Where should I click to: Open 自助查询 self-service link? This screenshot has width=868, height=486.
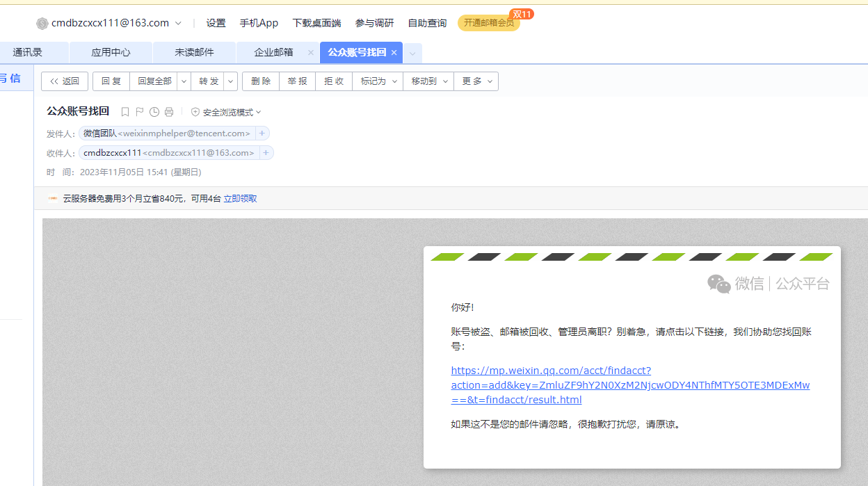tap(427, 23)
